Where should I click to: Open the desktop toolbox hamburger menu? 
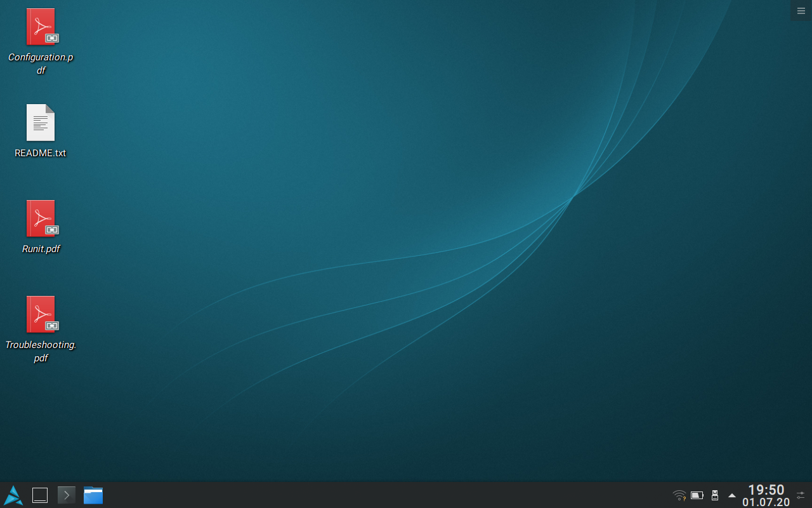801,11
